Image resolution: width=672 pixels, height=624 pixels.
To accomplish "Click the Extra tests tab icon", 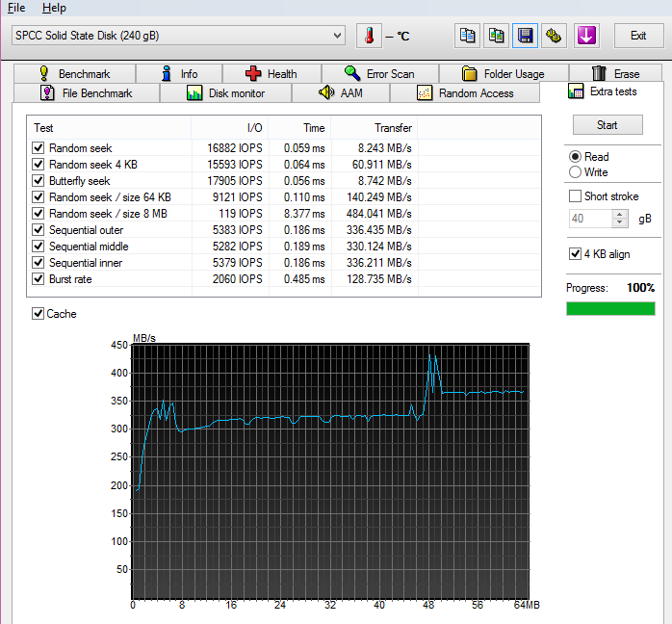I will click(x=576, y=91).
